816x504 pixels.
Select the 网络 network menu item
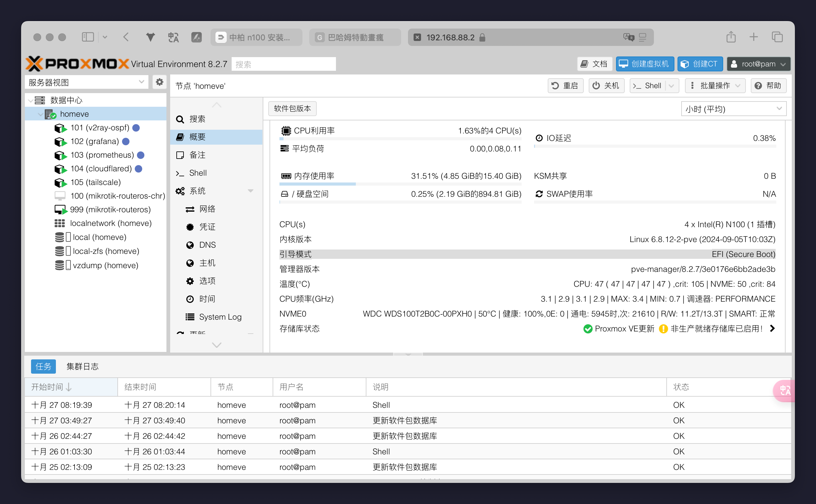click(207, 209)
